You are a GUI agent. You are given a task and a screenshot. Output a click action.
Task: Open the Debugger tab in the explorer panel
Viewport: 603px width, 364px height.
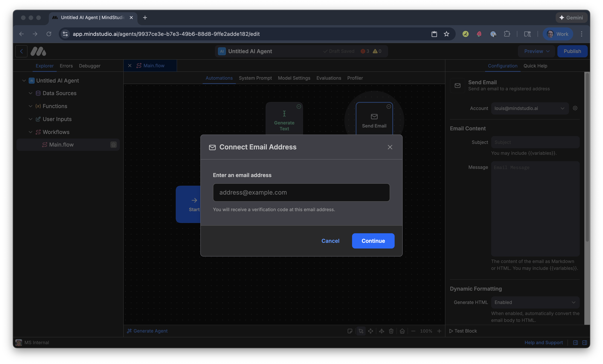coord(89,66)
